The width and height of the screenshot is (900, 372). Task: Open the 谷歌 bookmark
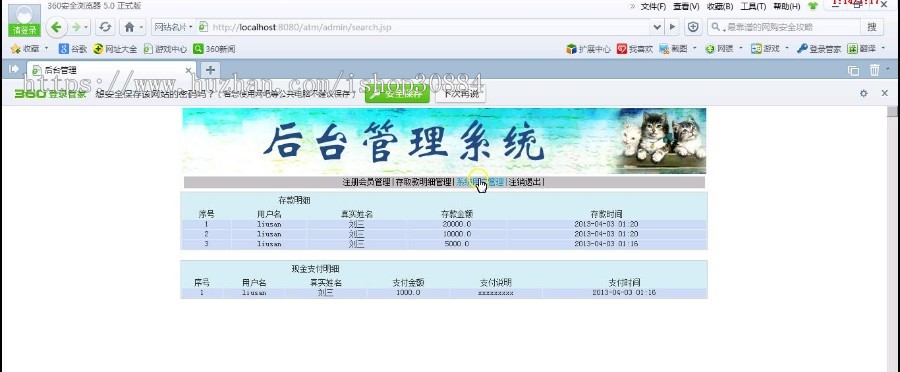[x=72, y=49]
